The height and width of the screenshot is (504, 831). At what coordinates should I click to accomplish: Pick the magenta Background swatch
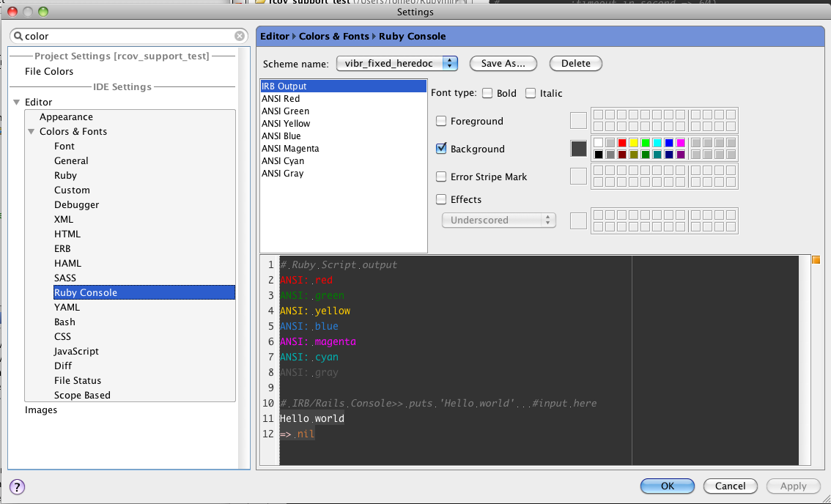tap(681, 143)
